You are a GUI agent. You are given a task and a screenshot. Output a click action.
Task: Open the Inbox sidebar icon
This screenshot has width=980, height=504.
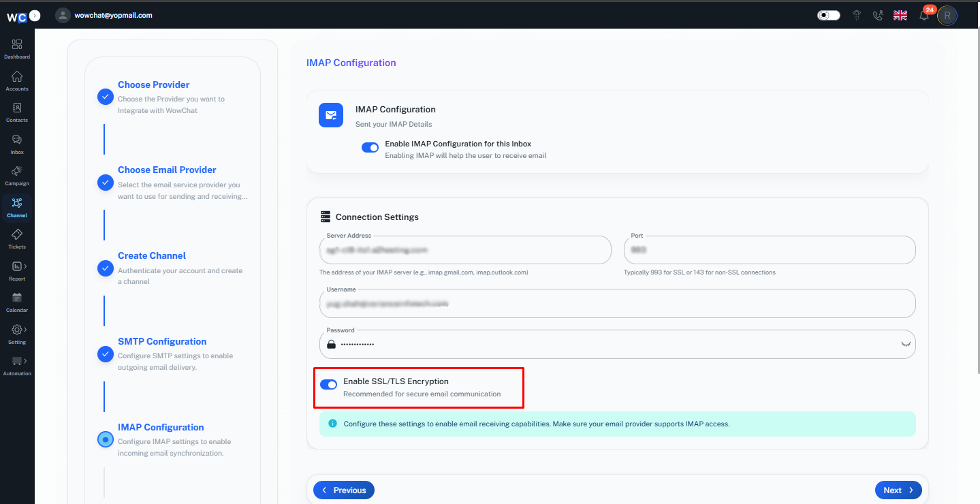17,144
